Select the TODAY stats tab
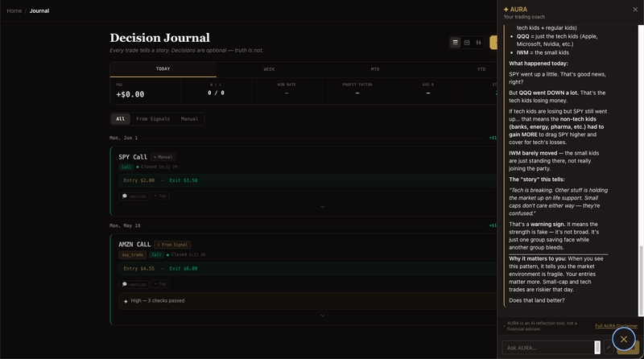Image resolution: width=644 pixels, height=359 pixels. point(163,69)
